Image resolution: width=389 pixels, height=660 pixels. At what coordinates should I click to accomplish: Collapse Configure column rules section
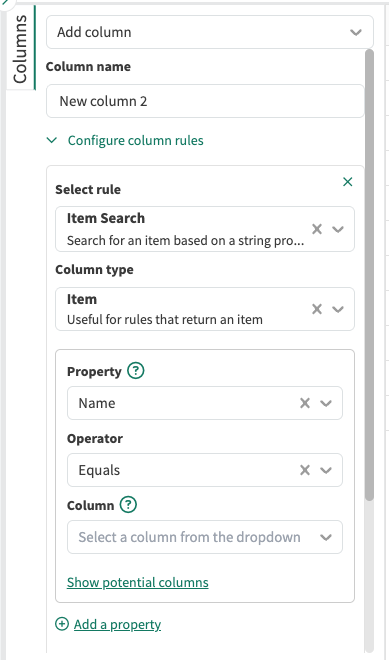point(125,140)
